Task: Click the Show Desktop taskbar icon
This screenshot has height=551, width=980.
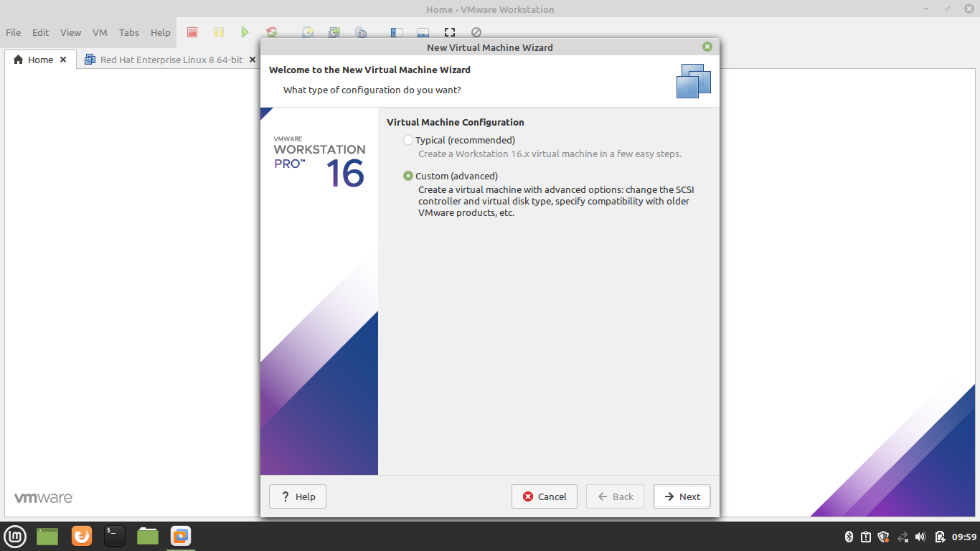Action: coord(47,536)
